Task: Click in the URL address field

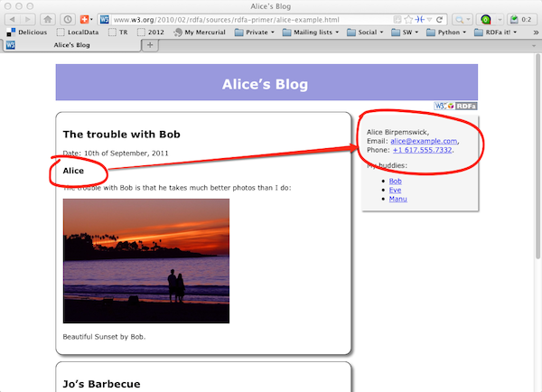Action: click(253, 18)
